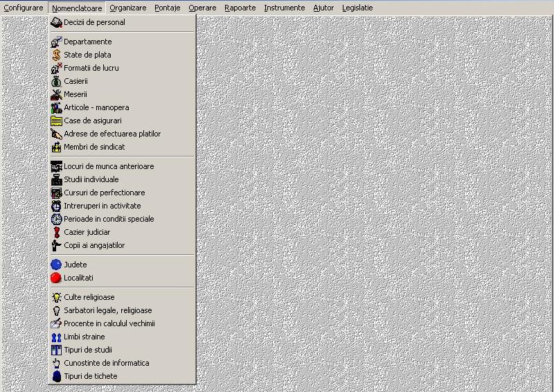The image size is (554, 392).
Task: Click the hand icon for Cunostinte de informatica
Action: click(56, 363)
